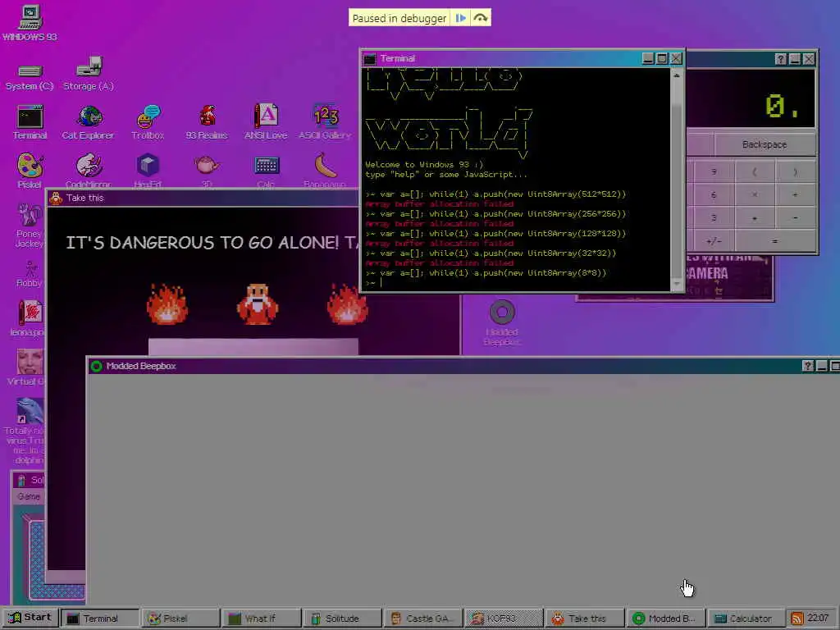Open the Bananamp banana icon
Screen dimensions: 840x630
[325, 171]
